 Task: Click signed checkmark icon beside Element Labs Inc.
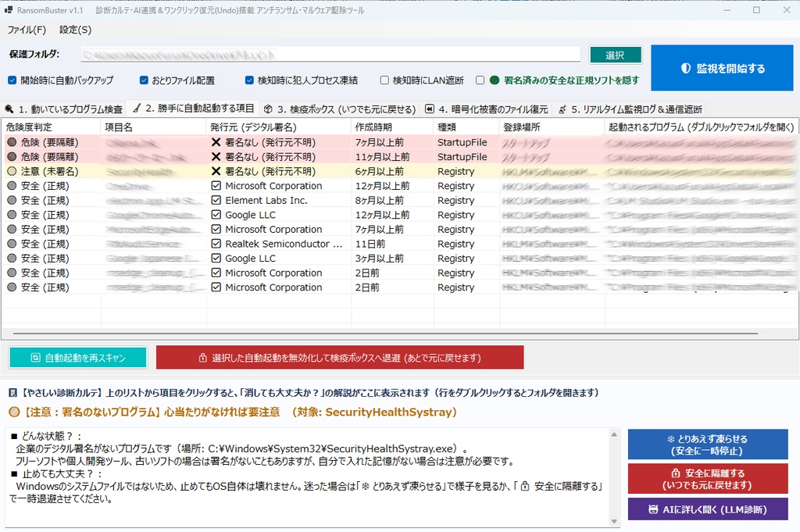coord(216,201)
